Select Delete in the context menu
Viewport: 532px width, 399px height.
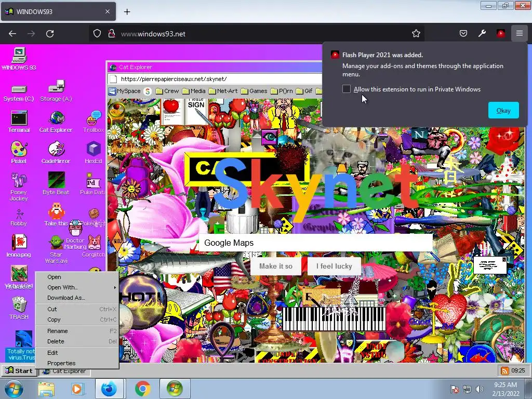pos(77,341)
